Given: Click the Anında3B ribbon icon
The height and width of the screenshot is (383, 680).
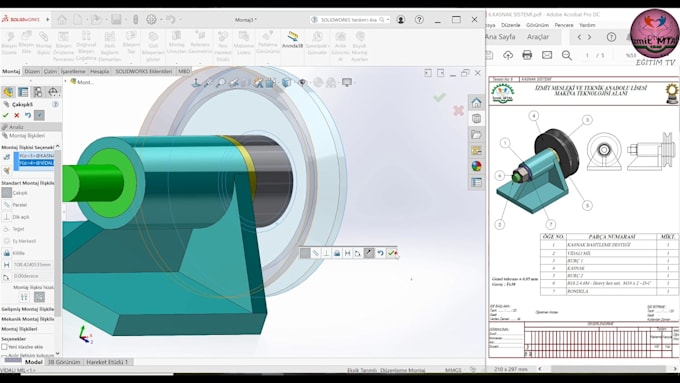Looking at the screenshot, I should 292,39.
